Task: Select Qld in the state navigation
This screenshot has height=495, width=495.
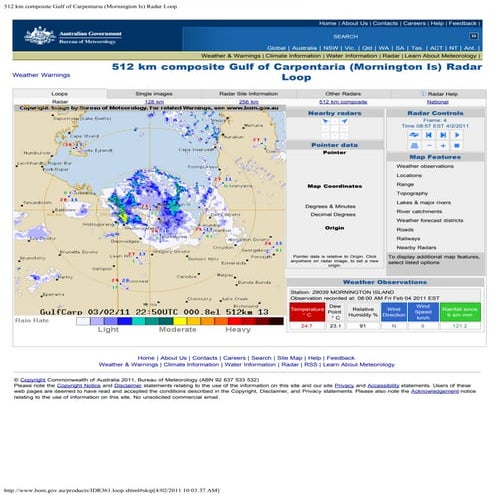Action: (x=367, y=48)
